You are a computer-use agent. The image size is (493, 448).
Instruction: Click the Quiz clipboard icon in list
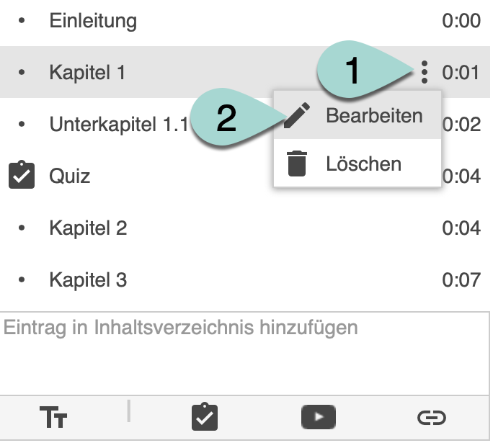click(x=22, y=175)
